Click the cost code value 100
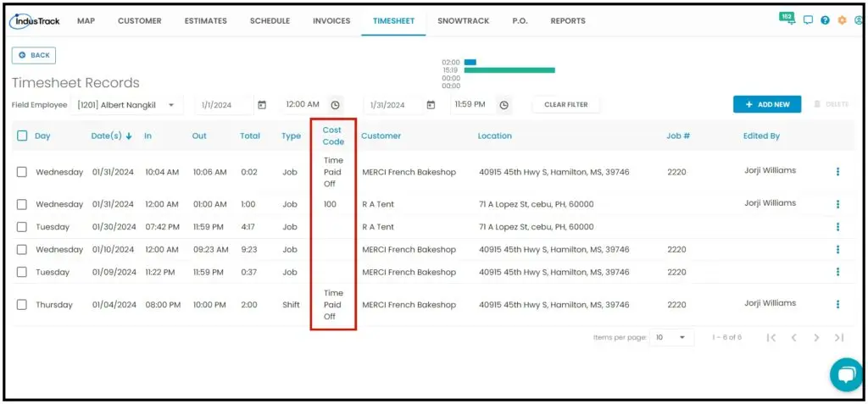This screenshot has width=868, height=404. (330, 204)
